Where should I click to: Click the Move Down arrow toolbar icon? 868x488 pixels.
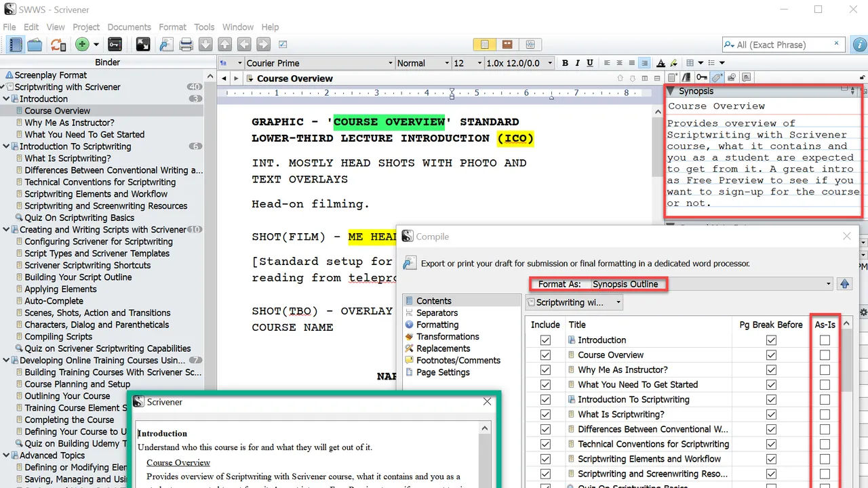[x=205, y=45]
